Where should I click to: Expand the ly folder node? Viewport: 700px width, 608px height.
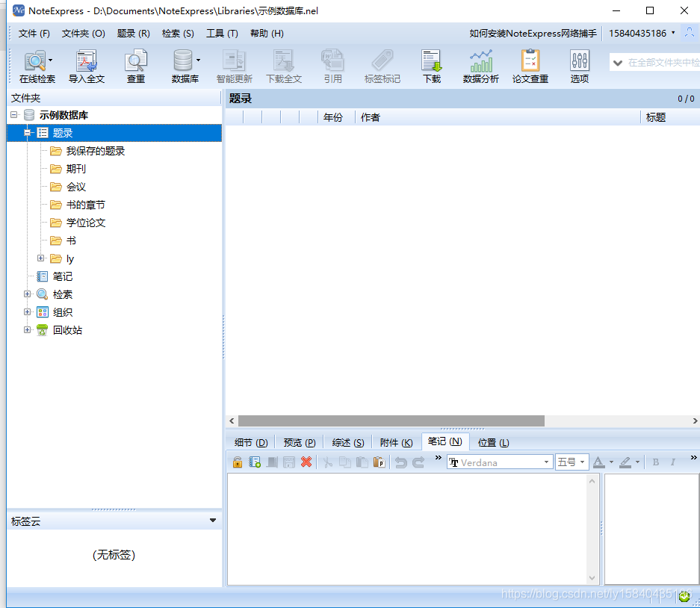[40, 258]
